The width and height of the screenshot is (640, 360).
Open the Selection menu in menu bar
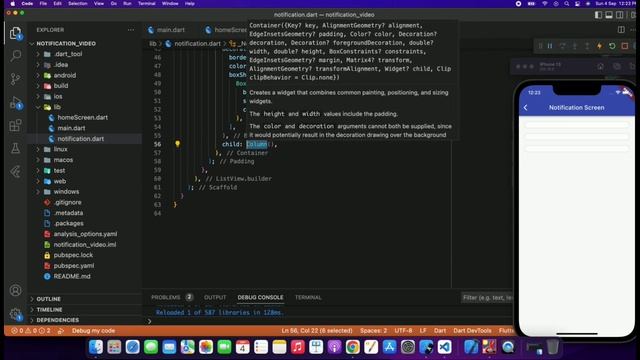pyautogui.click(x=78, y=4)
